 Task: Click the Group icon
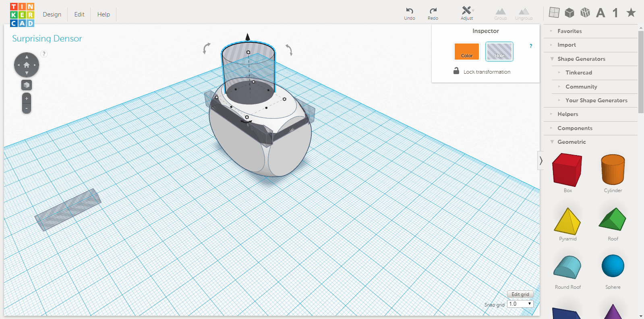501,14
